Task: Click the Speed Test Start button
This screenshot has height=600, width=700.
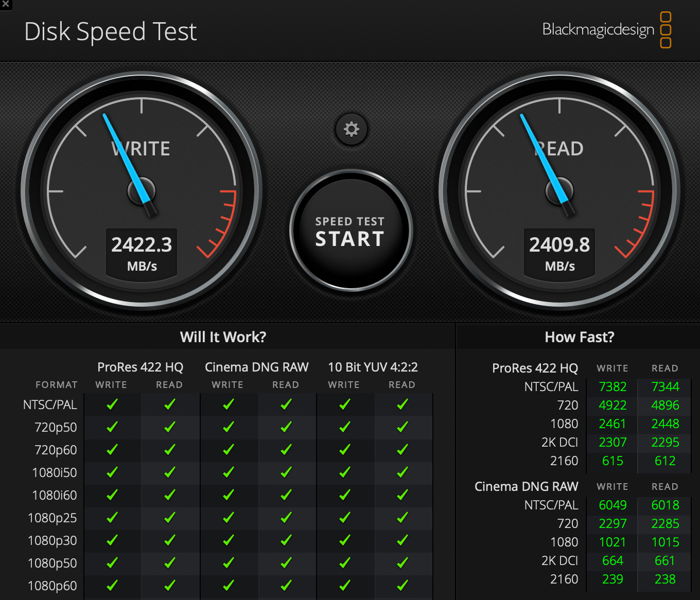Action: click(351, 231)
